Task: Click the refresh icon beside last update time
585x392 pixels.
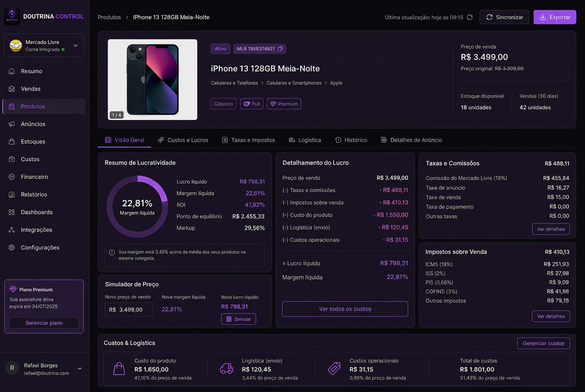Action: 470,17
